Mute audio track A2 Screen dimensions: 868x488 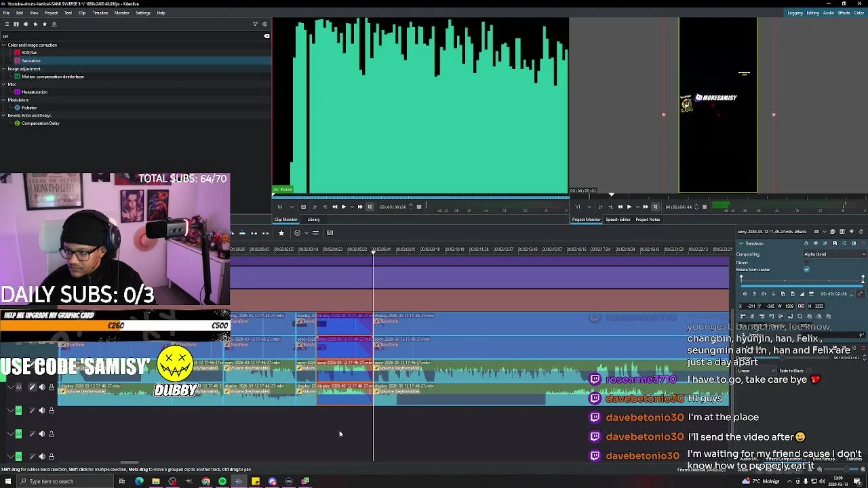(x=41, y=387)
